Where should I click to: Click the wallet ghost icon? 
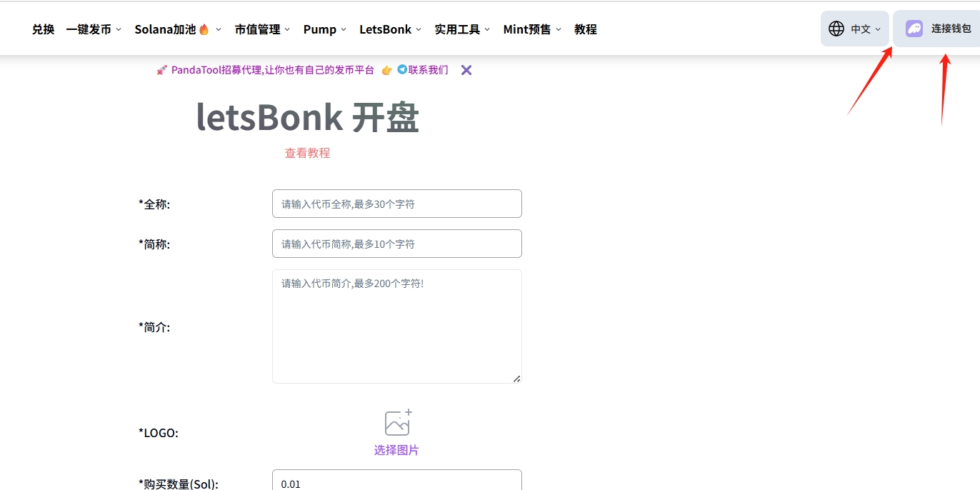click(x=914, y=29)
